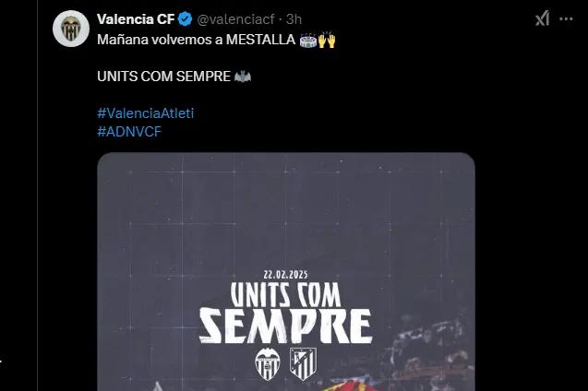Click the 'UNITS COM' heading on poster
This screenshot has height=391, width=588.
coord(286,295)
